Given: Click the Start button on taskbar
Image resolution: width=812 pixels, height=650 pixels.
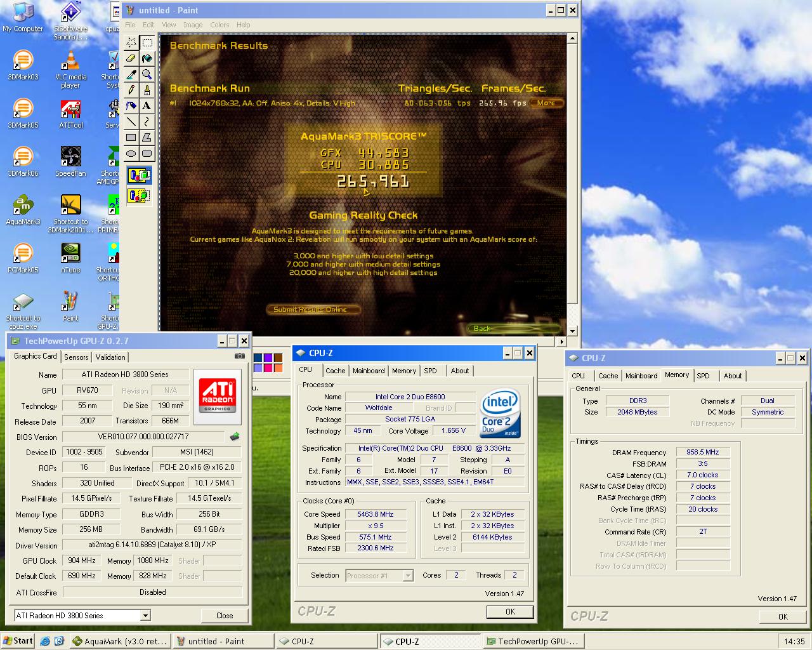Looking at the screenshot, I should pos(17,640).
